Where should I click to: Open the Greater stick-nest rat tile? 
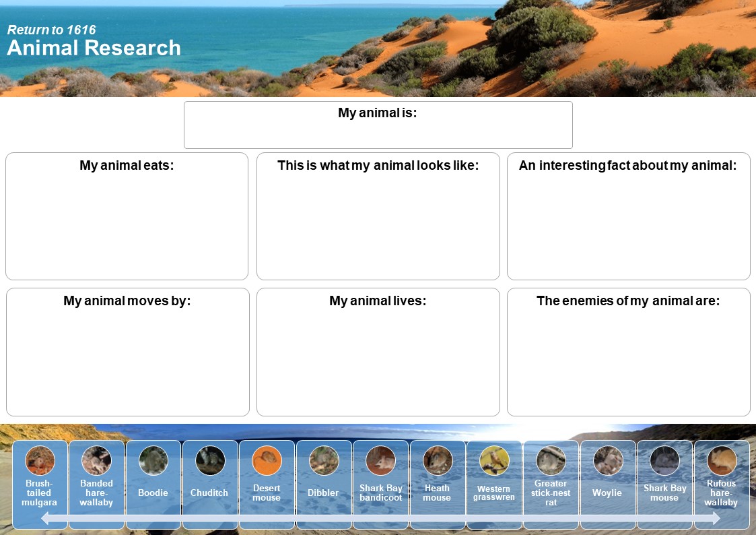[x=551, y=485]
